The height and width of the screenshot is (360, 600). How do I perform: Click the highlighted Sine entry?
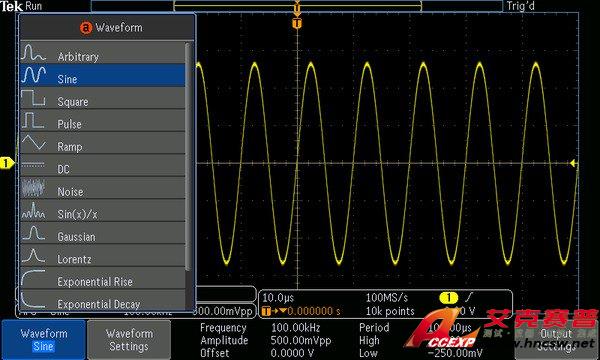[x=103, y=75]
